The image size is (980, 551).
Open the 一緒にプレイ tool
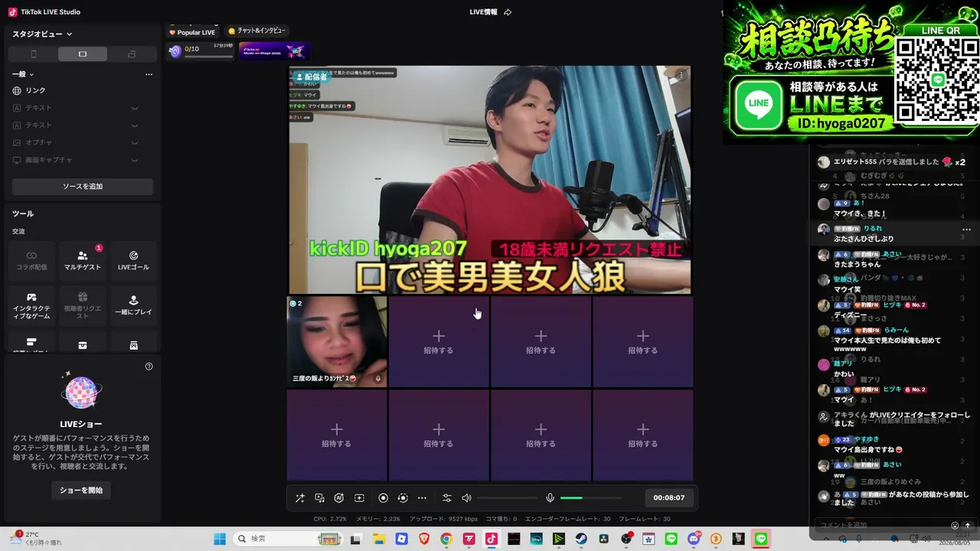[x=133, y=305]
